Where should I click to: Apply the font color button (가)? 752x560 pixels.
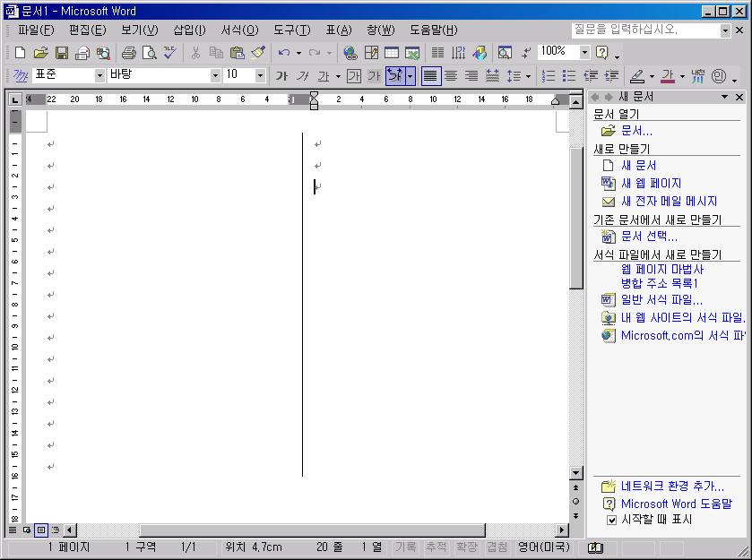pyautogui.click(x=668, y=76)
